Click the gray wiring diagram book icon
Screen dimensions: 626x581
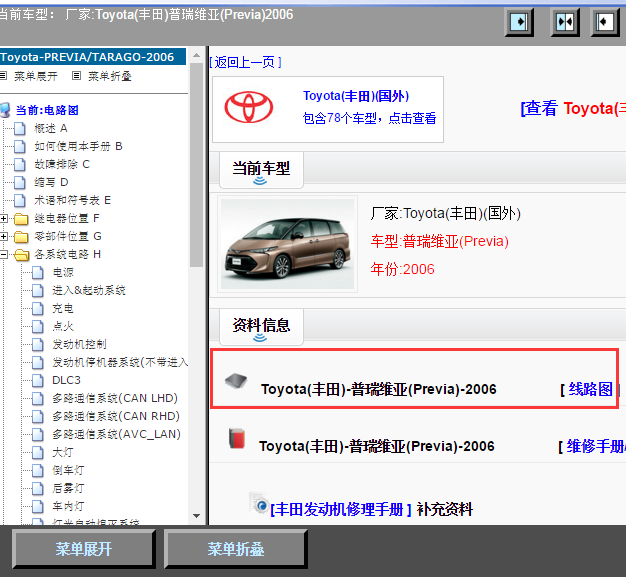[x=236, y=381]
